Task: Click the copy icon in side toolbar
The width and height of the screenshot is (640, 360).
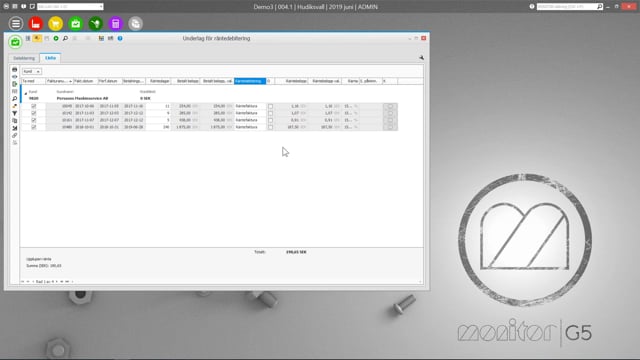Action: [15, 121]
